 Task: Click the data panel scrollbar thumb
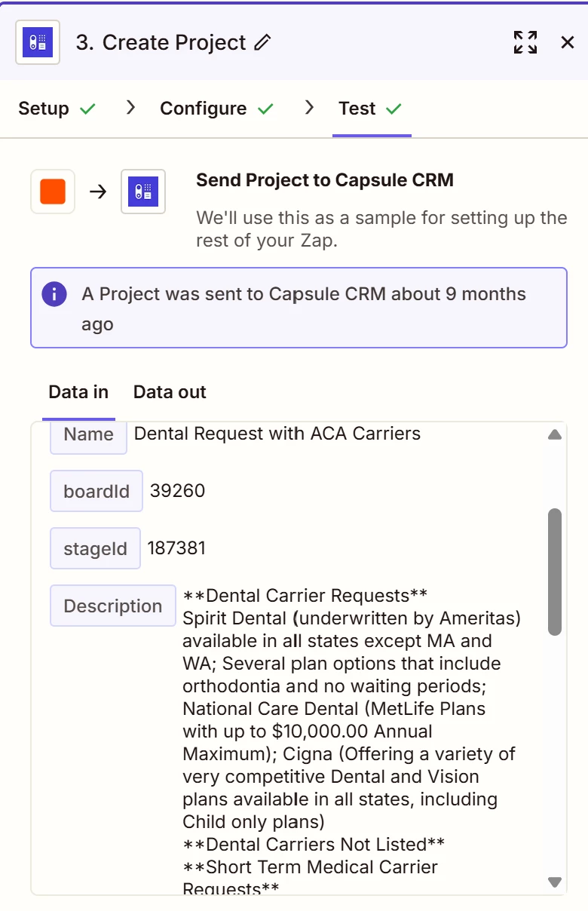(x=555, y=572)
